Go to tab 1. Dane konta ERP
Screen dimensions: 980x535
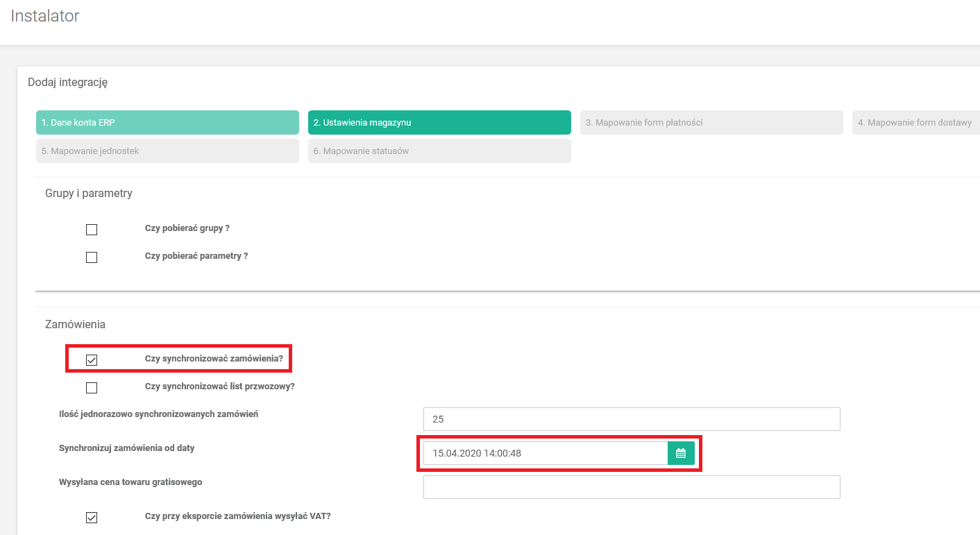(167, 122)
